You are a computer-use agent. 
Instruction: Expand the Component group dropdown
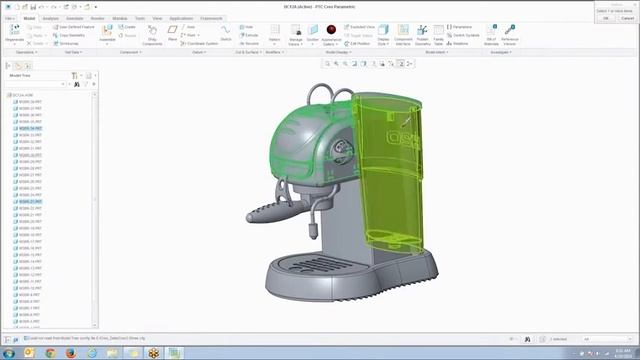(131, 52)
